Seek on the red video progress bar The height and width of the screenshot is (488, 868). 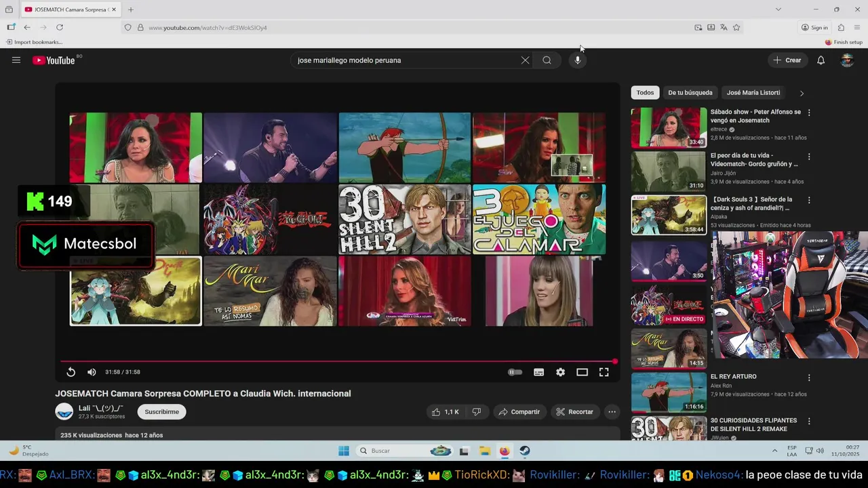(338, 361)
